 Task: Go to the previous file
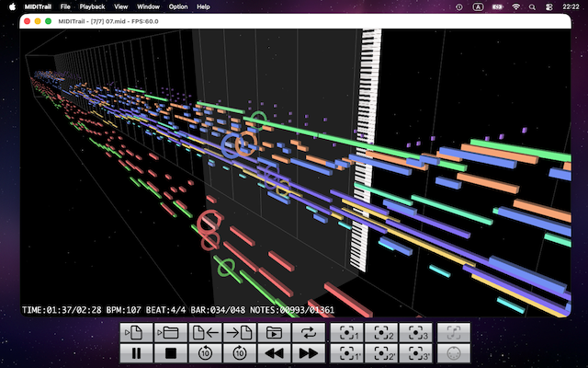pos(205,332)
